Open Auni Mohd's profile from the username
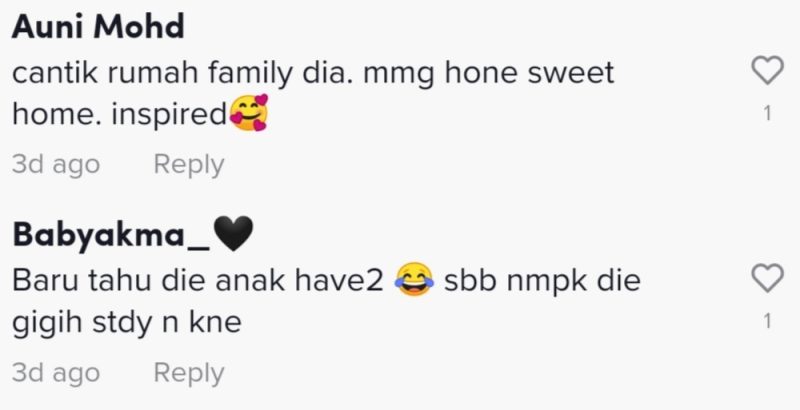 point(97,27)
